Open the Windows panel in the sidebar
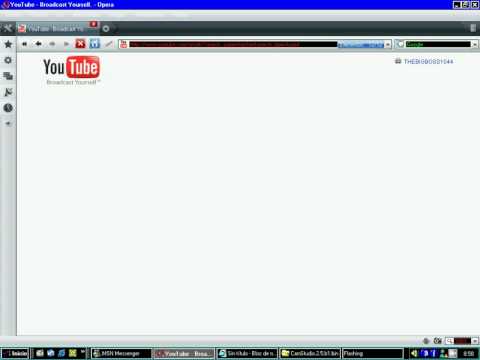 pyautogui.click(x=8, y=76)
